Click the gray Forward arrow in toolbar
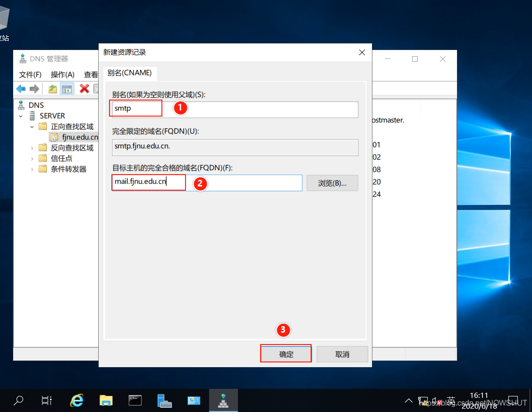This screenshot has width=532, height=412. click(34, 89)
